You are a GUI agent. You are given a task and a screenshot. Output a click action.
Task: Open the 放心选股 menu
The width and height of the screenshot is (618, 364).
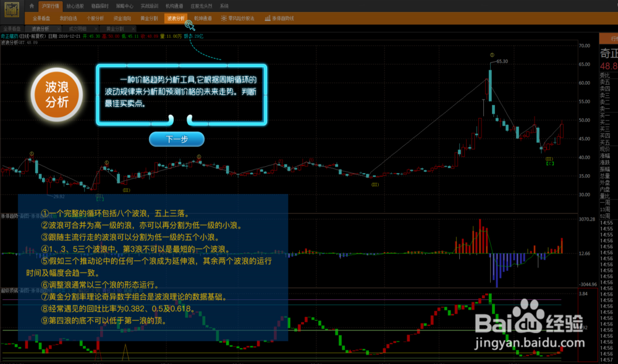click(x=75, y=6)
